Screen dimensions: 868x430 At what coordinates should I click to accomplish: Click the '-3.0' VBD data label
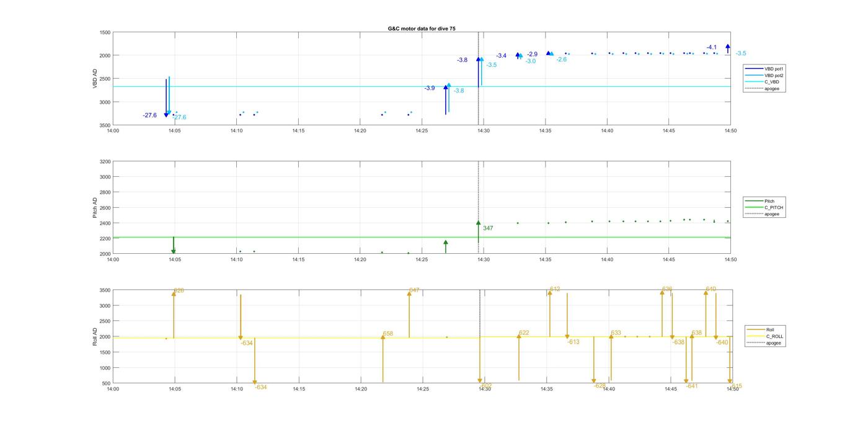[531, 61]
